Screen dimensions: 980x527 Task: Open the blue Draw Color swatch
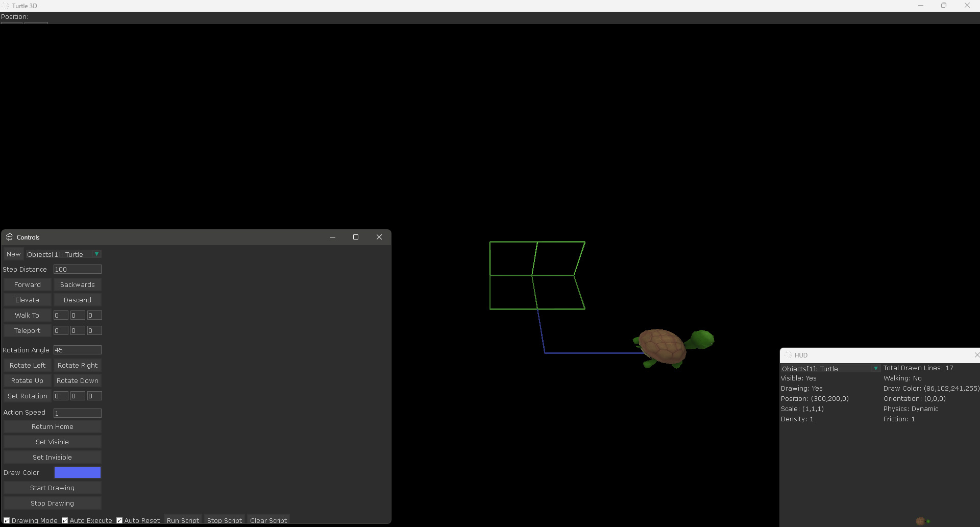(78, 472)
